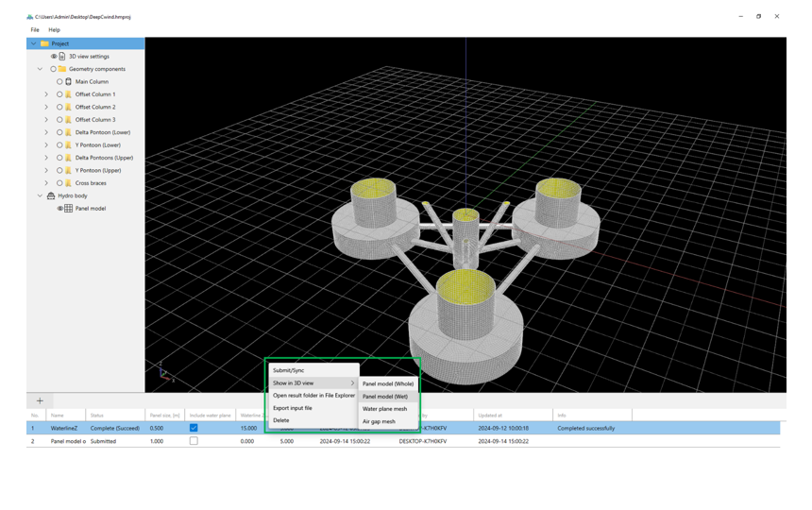Choose Submit/Sync from context menu
Screen dimensions: 812x510
point(313,370)
